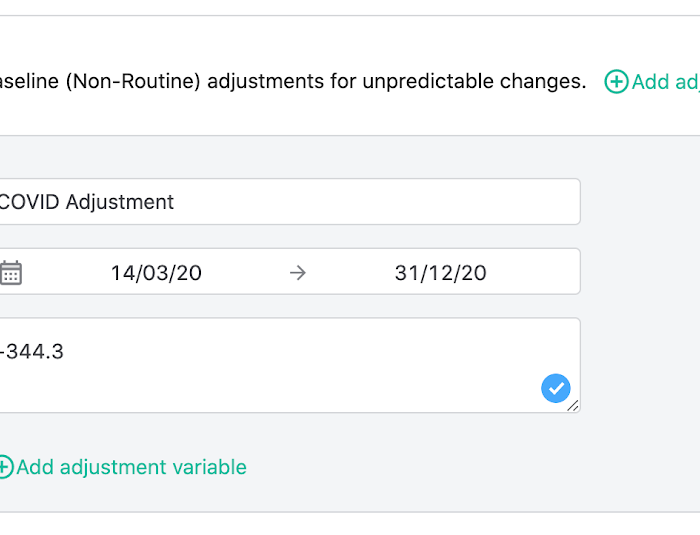Click the arrow between the two dates

tap(298, 273)
